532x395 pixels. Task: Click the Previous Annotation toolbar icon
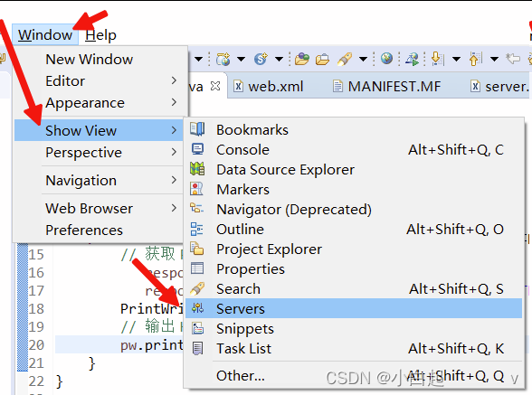pyautogui.click(x=476, y=59)
